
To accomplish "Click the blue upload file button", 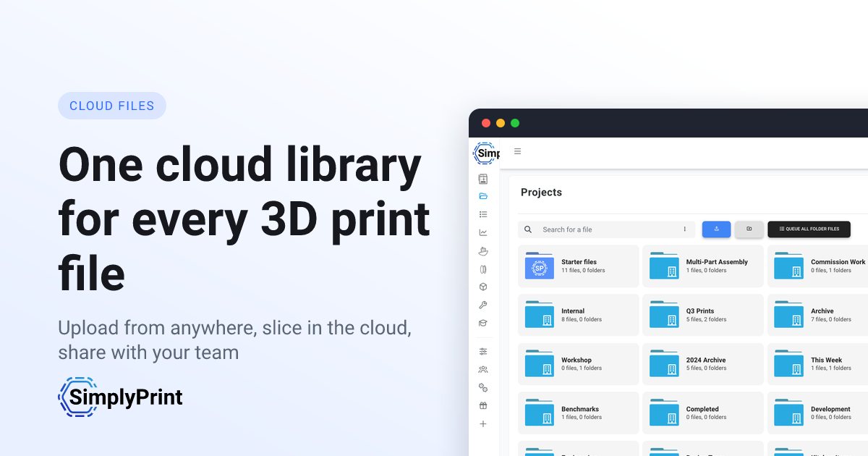I will 716,229.
